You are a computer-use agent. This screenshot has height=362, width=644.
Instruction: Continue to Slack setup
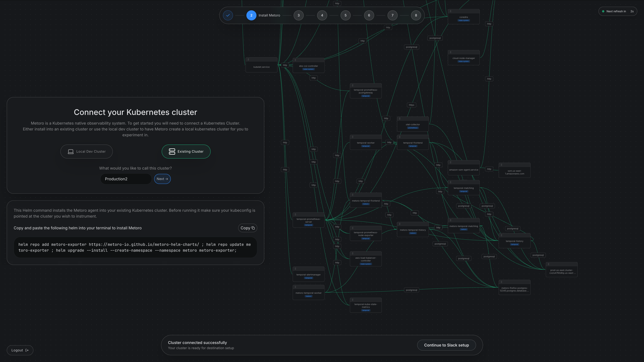(447, 345)
